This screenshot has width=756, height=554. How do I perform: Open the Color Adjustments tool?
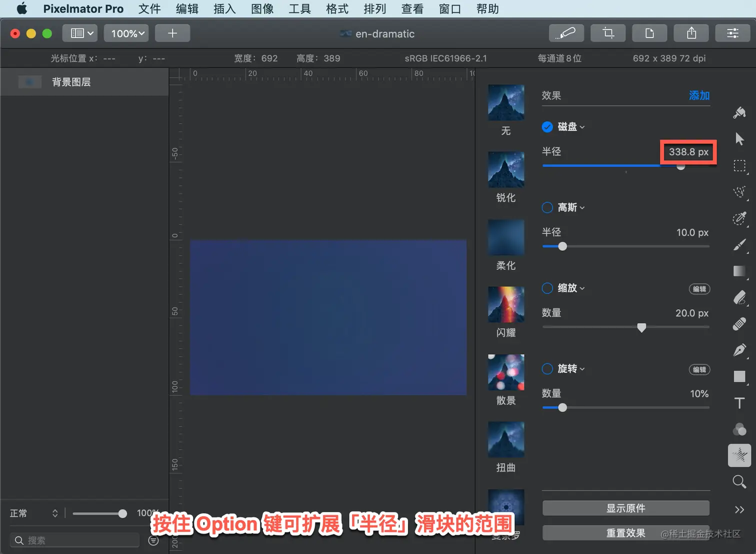(739, 429)
